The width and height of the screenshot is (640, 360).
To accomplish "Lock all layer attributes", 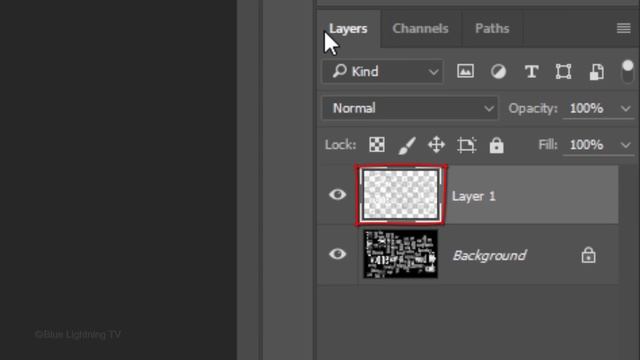I will point(496,145).
